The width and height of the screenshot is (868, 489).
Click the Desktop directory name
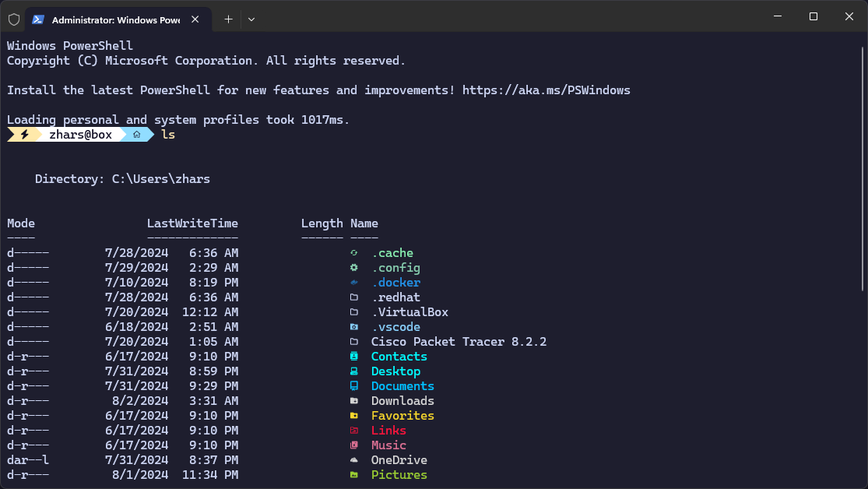pyautogui.click(x=395, y=371)
